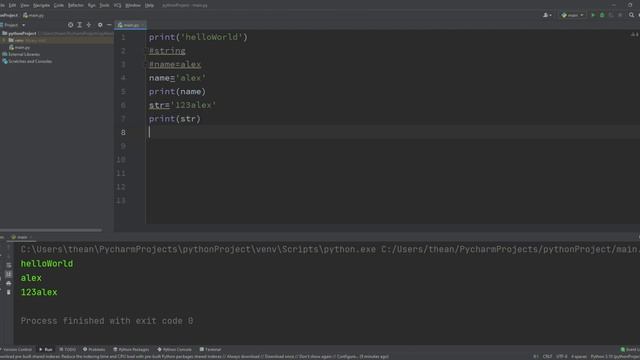Open the Window menu
Image resolution: width=640 pixels, height=360 pixels.
click(133, 5)
